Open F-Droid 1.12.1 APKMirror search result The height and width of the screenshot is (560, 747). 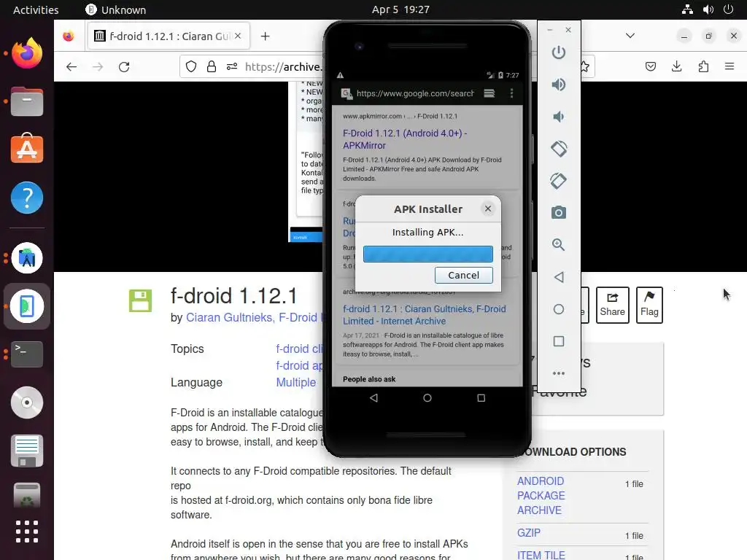[x=405, y=139]
